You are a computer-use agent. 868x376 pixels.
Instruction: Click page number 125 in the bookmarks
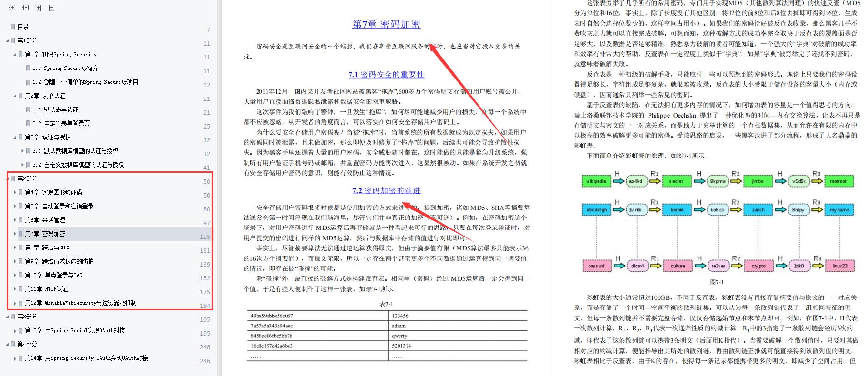pos(205,237)
